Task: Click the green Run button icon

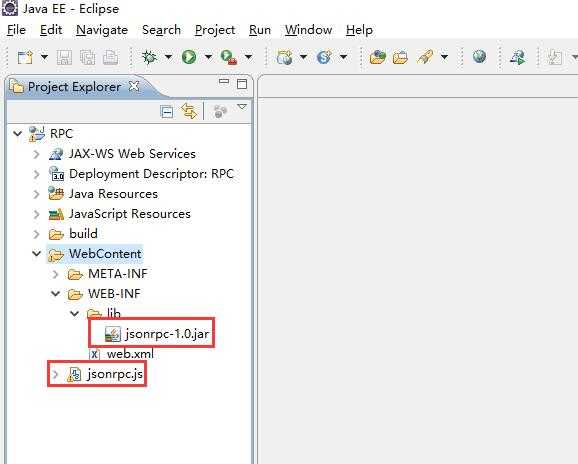Action: pos(189,57)
